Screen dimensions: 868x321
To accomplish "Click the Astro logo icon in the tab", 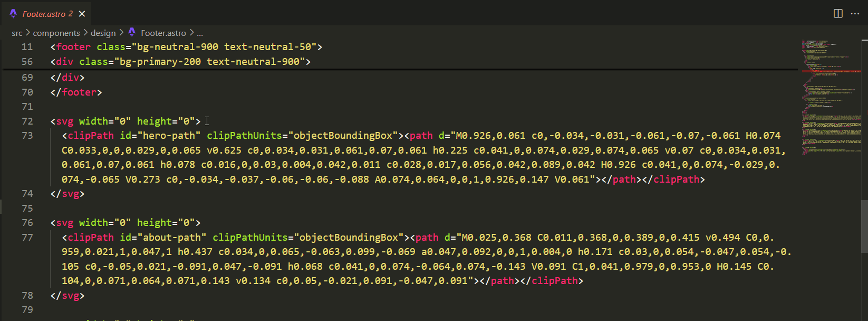I will 13,14.
